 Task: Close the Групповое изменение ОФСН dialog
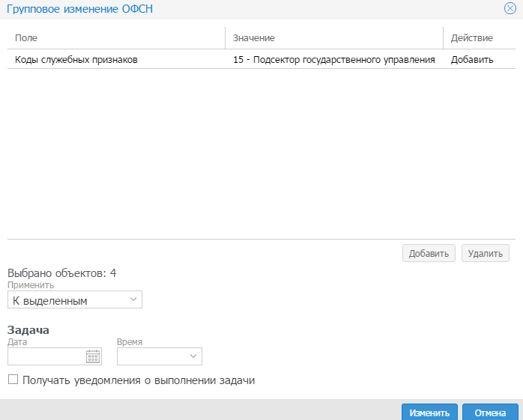[510, 8]
